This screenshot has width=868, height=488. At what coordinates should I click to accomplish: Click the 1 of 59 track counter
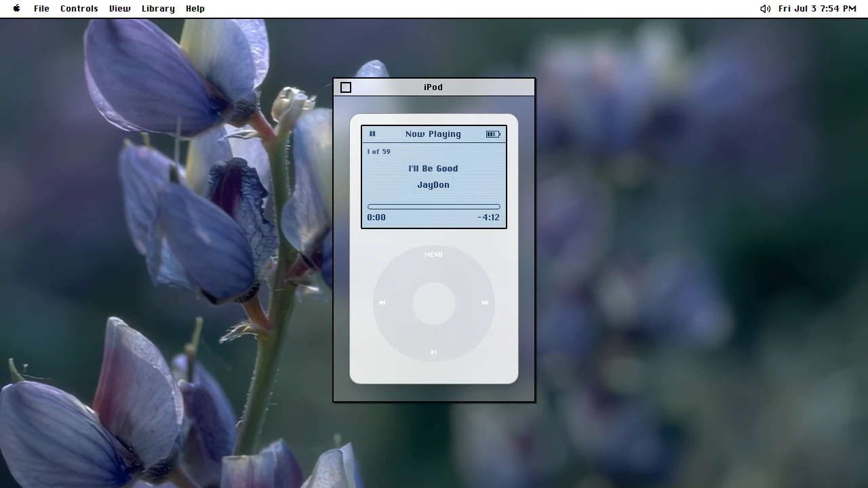[378, 152]
